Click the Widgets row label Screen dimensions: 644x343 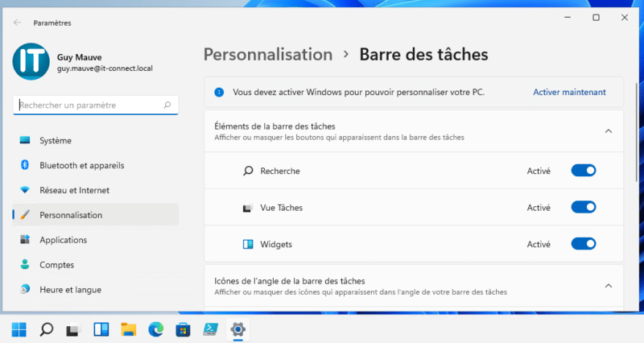point(276,244)
